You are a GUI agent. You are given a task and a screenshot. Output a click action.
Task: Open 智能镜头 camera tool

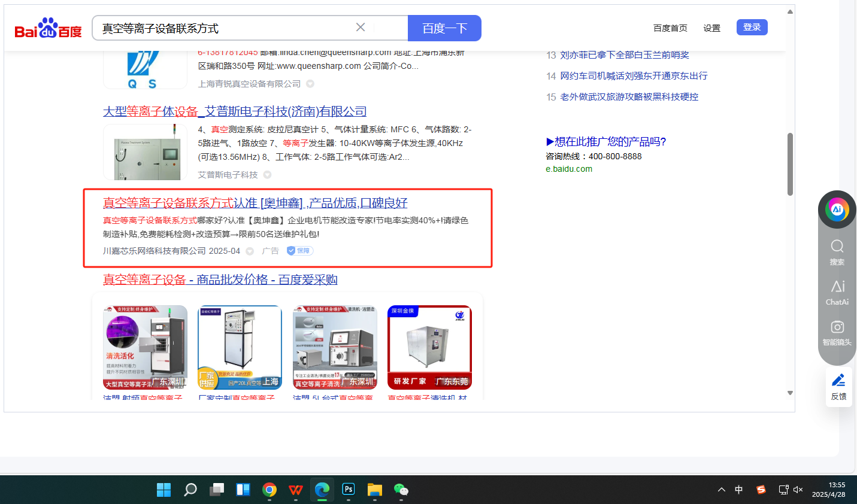tap(837, 333)
